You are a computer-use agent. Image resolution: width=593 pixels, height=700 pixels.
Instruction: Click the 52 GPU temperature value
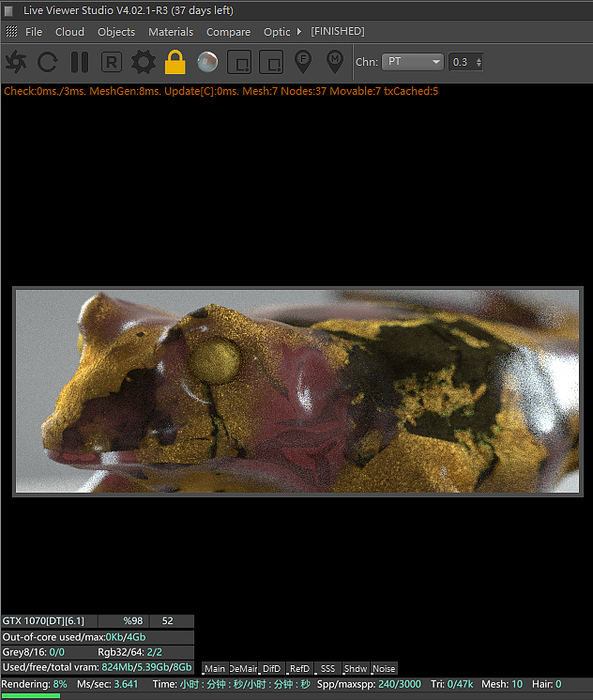click(167, 621)
